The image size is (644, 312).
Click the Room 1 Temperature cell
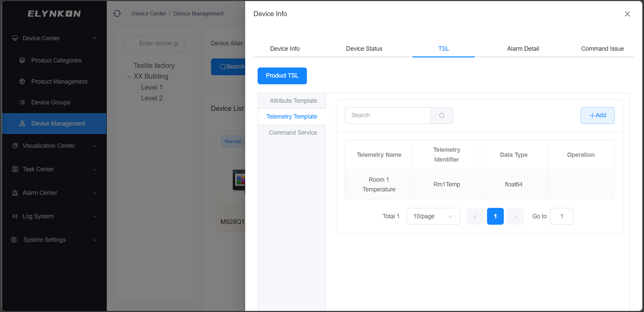point(379,184)
